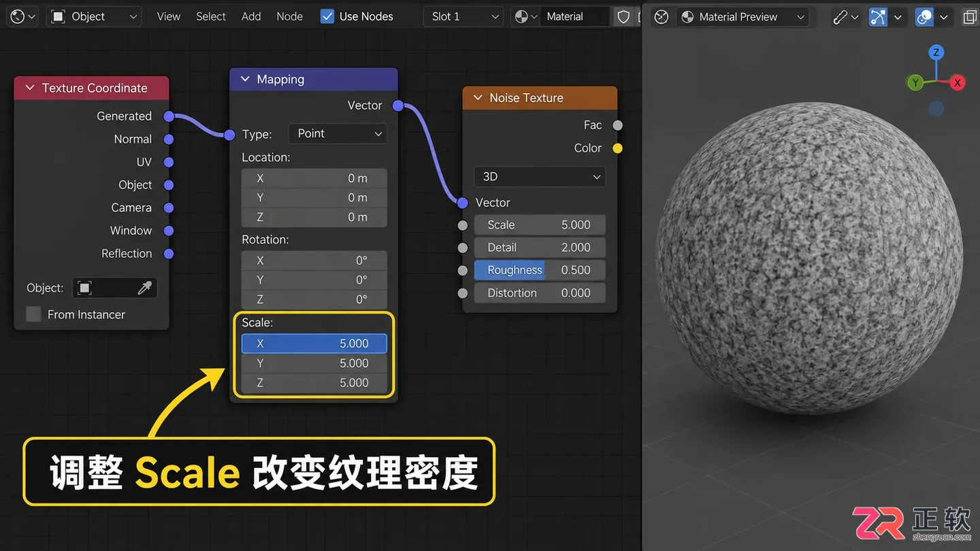Open the shader editor type selector
The image size is (980, 551).
point(23,16)
